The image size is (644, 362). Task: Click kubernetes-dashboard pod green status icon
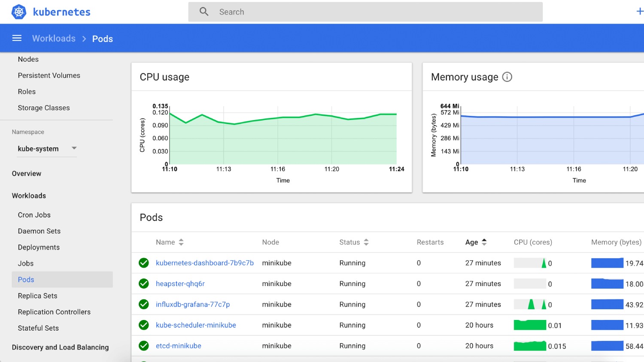coord(144,263)
